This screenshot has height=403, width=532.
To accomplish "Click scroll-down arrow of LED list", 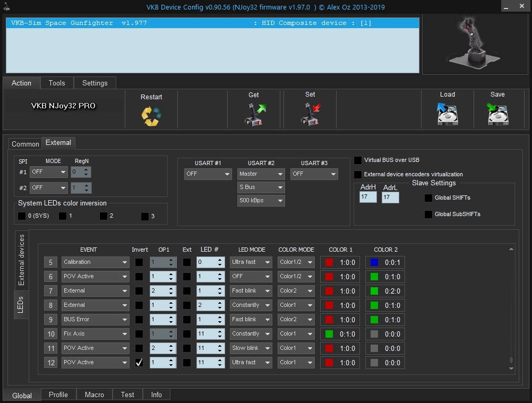I will click(x=511, y=368).
